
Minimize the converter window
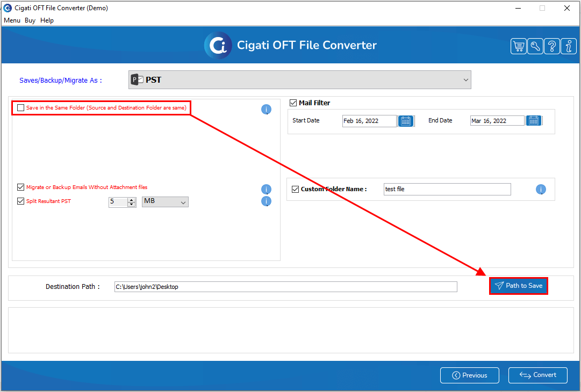[518, 8]
